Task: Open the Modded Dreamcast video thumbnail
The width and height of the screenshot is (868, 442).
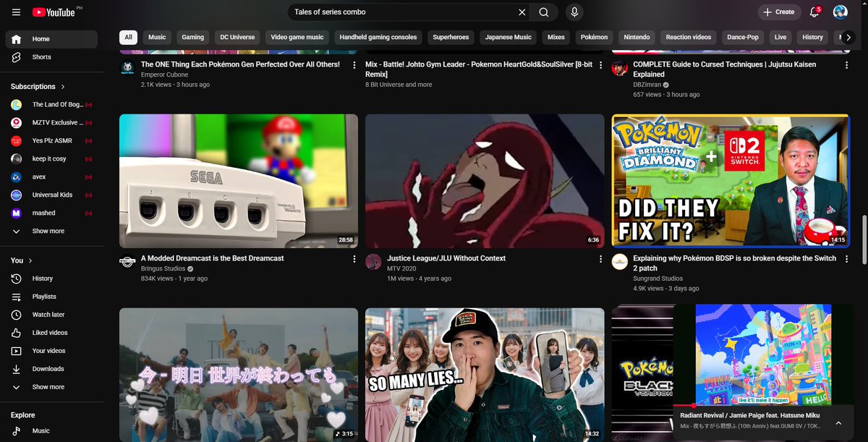Action: point(239,181)
